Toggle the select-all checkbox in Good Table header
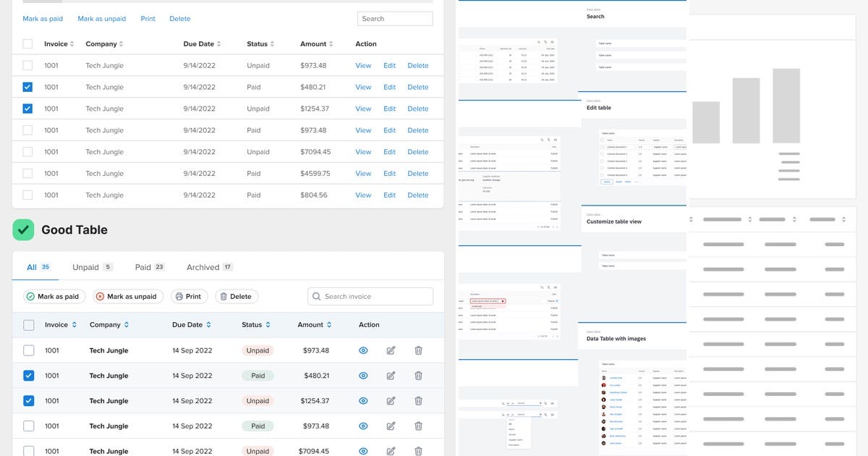Image resolution: width=868 pixels, height=456 pixels. [29, 324]
